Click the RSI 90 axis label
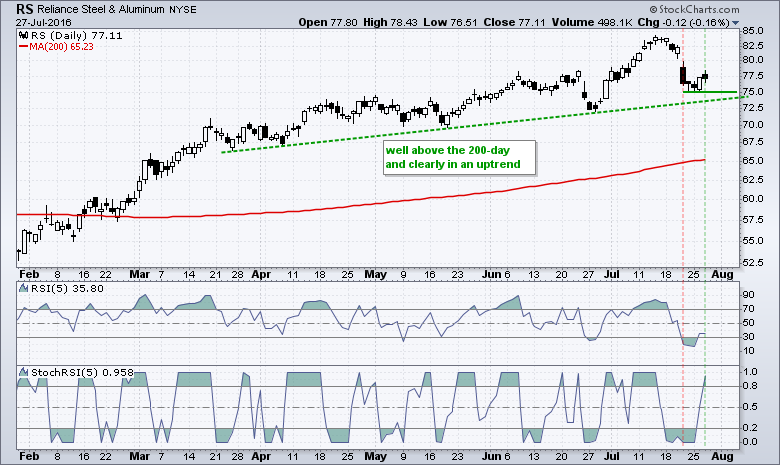Image resolution: width=780 pixels, height=465 pixels. click(749, 295)
